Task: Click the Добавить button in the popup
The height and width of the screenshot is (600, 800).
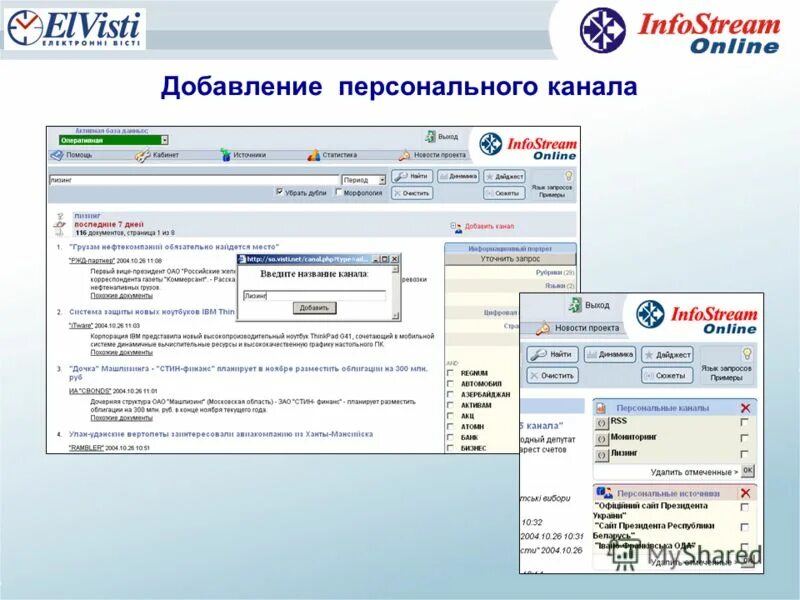Action: [x=314, y=308]
